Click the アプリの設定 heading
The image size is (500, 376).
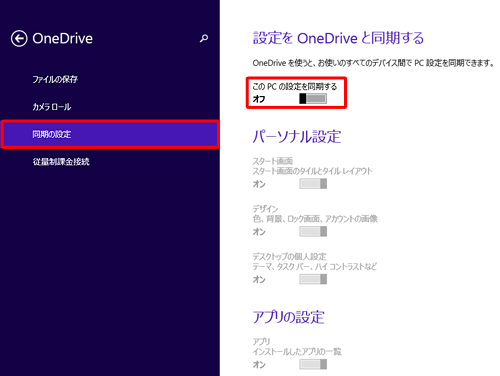288,317
